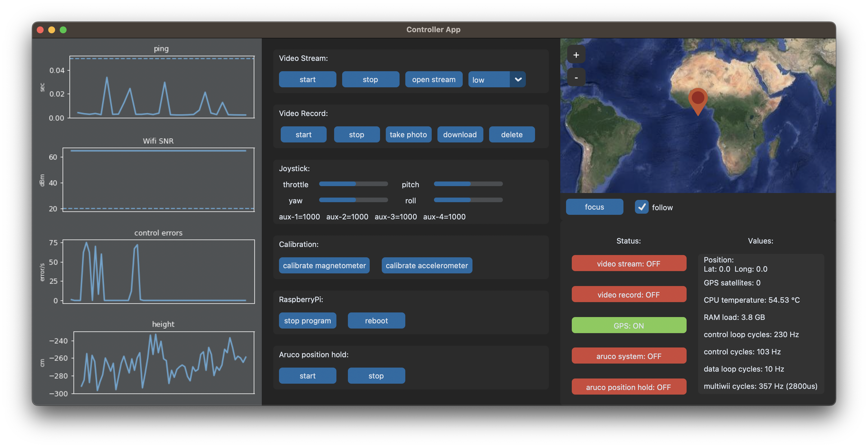Click the ping graph plot
Image resolution: width=868 pixels, height=448 pixels.
click(162, 87)
